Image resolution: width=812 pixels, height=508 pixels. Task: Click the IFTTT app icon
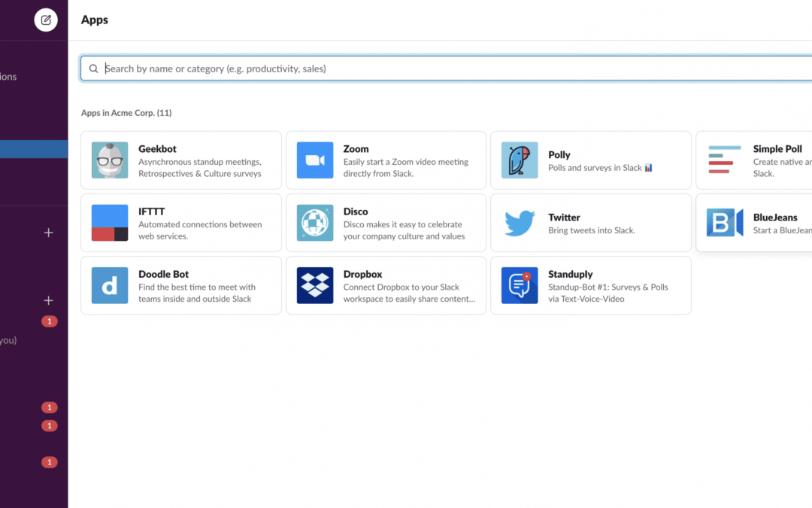[x=110, y=223]
